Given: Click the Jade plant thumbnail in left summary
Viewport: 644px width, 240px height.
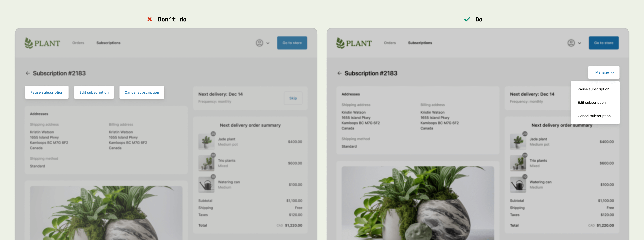Looking at the screenshot, I should [206, 142].
